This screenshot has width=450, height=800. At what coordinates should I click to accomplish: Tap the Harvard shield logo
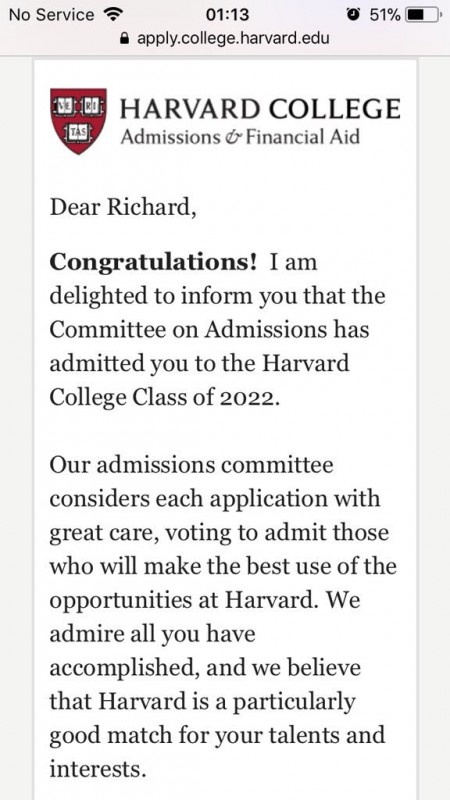78,121
